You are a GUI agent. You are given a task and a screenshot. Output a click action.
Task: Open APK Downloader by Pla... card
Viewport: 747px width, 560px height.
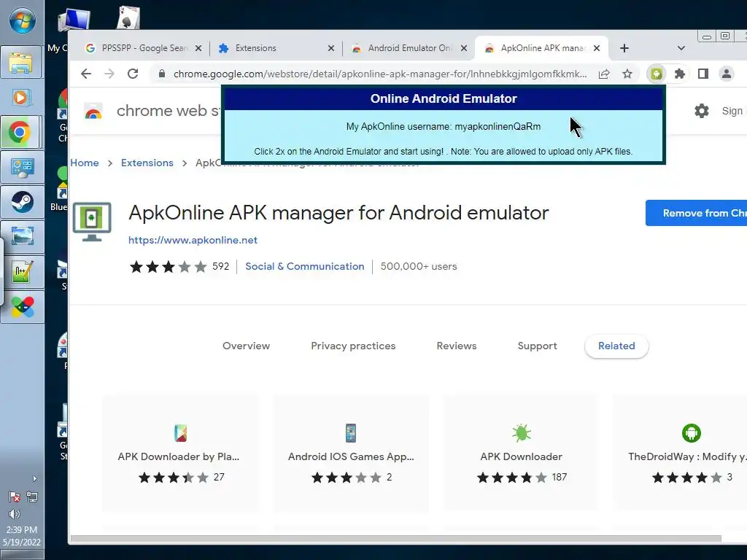(x=180, y=452)
